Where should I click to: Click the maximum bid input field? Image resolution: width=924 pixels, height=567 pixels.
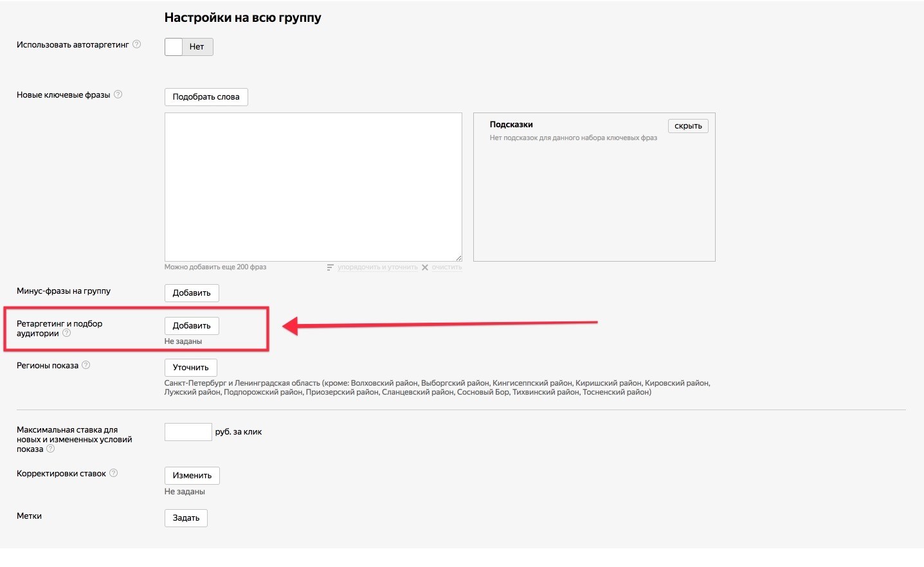[188, 432]
